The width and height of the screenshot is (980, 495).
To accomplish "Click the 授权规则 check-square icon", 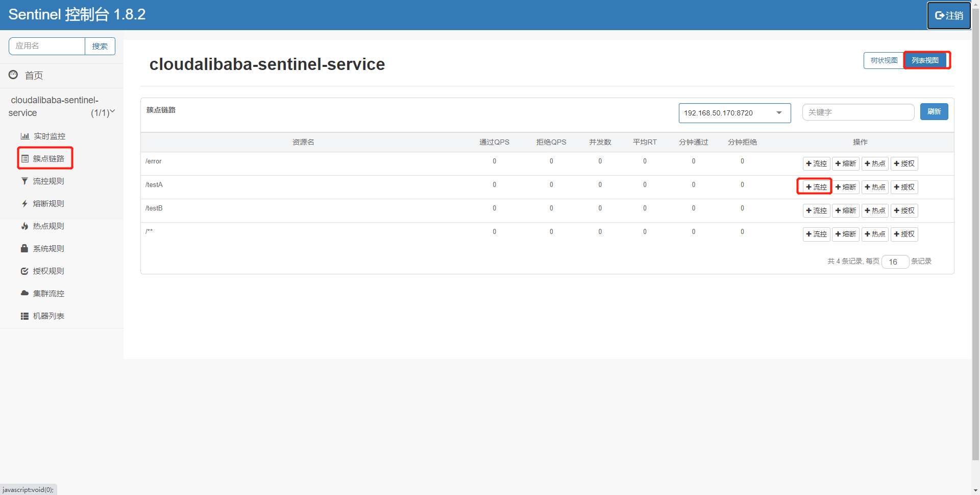I will click(x=24, y=271).
